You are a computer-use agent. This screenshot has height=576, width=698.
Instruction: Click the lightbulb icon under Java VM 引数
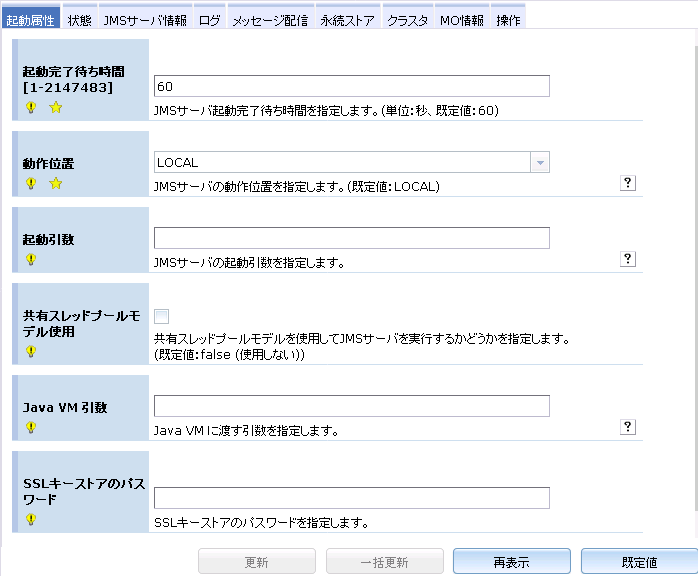pyautogui.click(x=31, y=427)
